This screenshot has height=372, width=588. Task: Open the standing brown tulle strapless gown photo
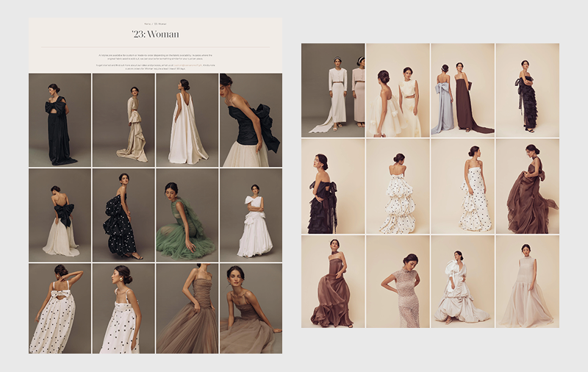187,309
